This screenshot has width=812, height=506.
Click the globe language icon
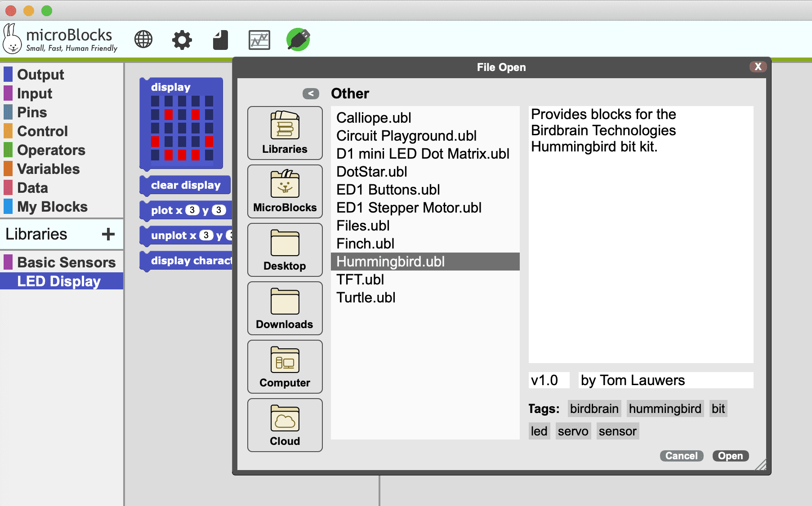coord(143,40)
